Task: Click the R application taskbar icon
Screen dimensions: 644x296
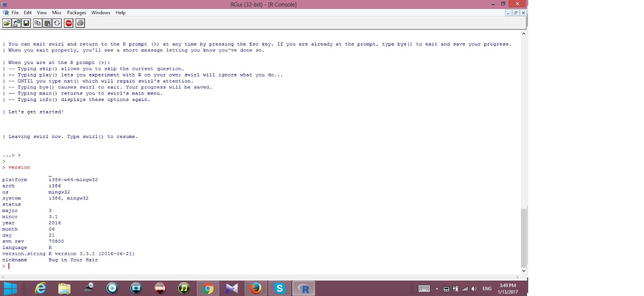Action: click(303, 288)
